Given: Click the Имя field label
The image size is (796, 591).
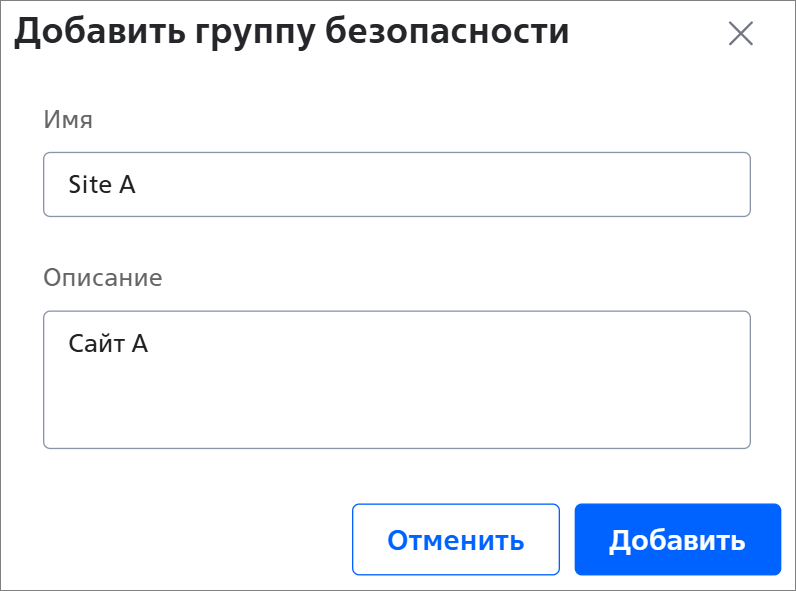Looking at the screenshot, I should point(68,120).
